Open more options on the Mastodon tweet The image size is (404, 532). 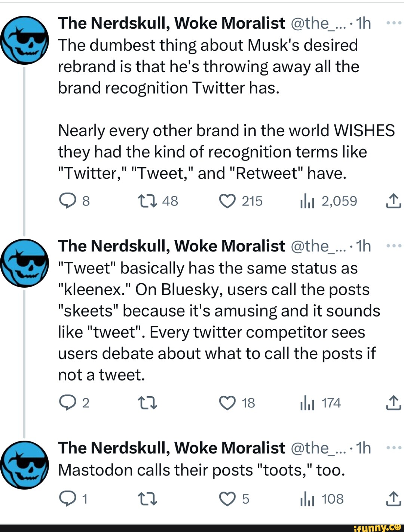394,448
